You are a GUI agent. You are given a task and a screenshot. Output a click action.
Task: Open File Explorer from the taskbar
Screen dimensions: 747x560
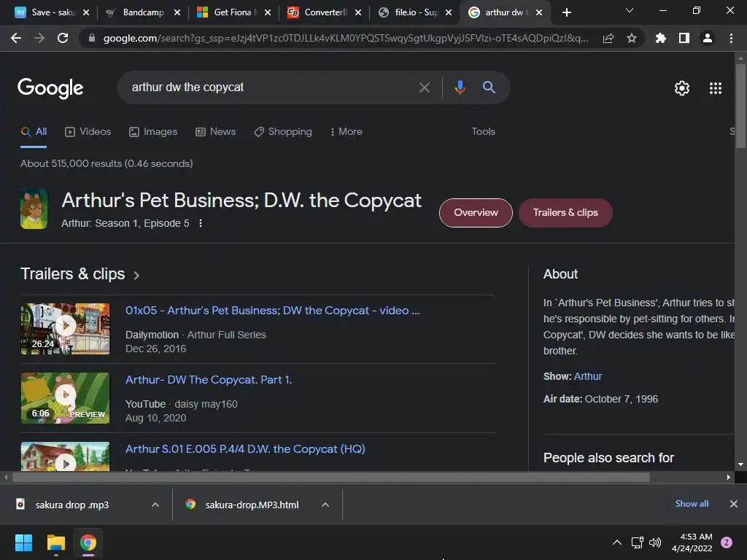[55, 542]
